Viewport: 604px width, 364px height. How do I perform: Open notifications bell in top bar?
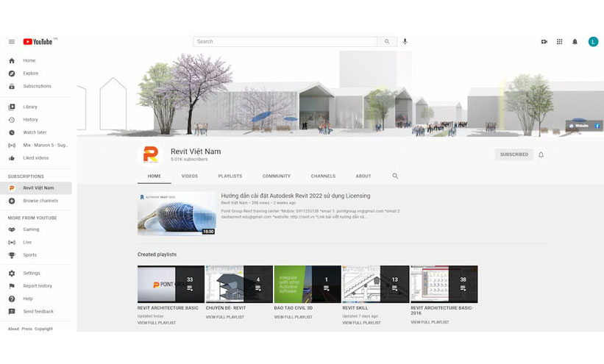(x=575, y=42)
